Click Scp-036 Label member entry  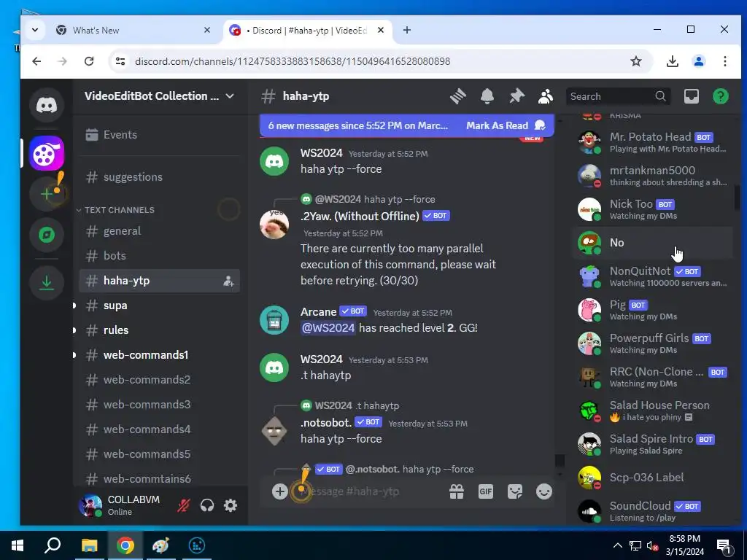coord(653,478)
